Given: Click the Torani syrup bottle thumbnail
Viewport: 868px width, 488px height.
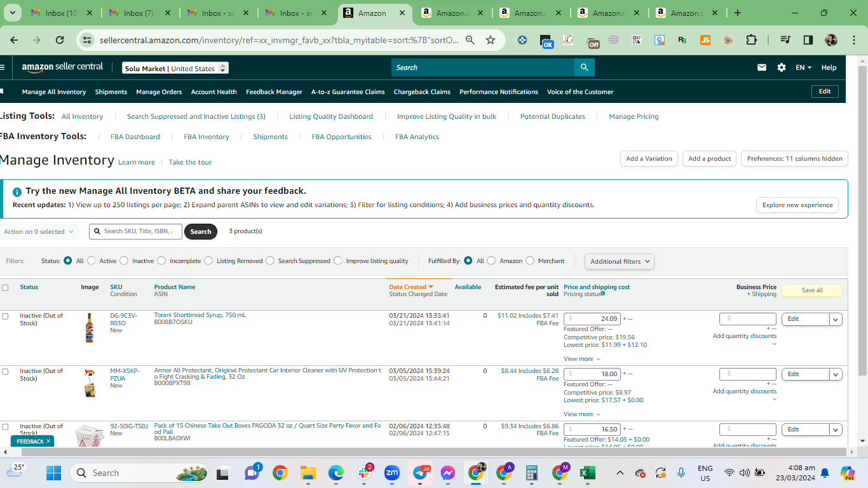Looking at the screenshot, I should 90,328.
